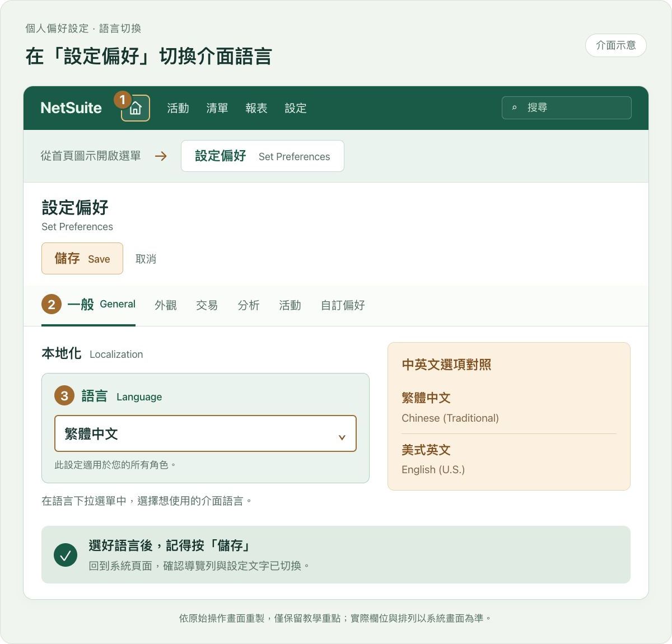
Task: Switch to the 外觀 tab
Action: tap(166, 305)
